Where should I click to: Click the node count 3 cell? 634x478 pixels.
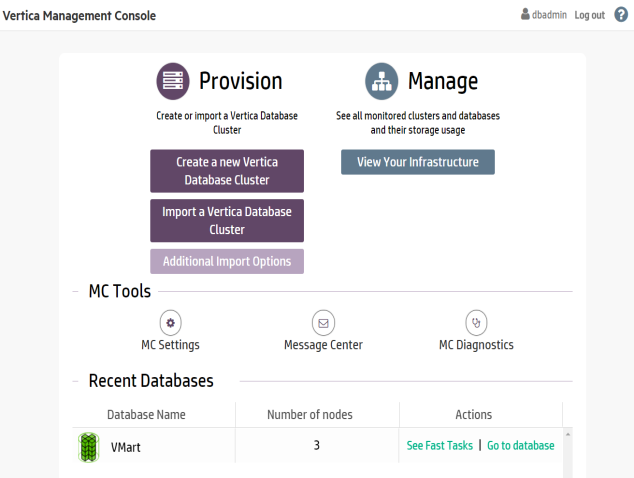(317, 445)
